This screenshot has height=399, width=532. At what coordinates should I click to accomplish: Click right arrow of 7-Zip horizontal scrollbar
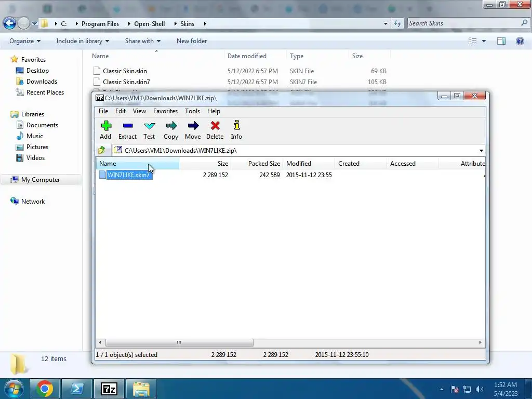click(480, 342)
